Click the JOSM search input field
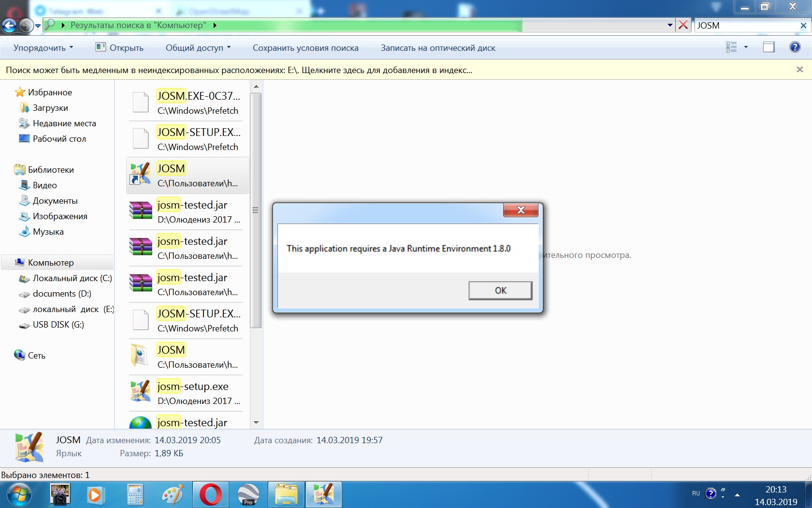Viewport: 812px width, 508px height. coord(747,25)
